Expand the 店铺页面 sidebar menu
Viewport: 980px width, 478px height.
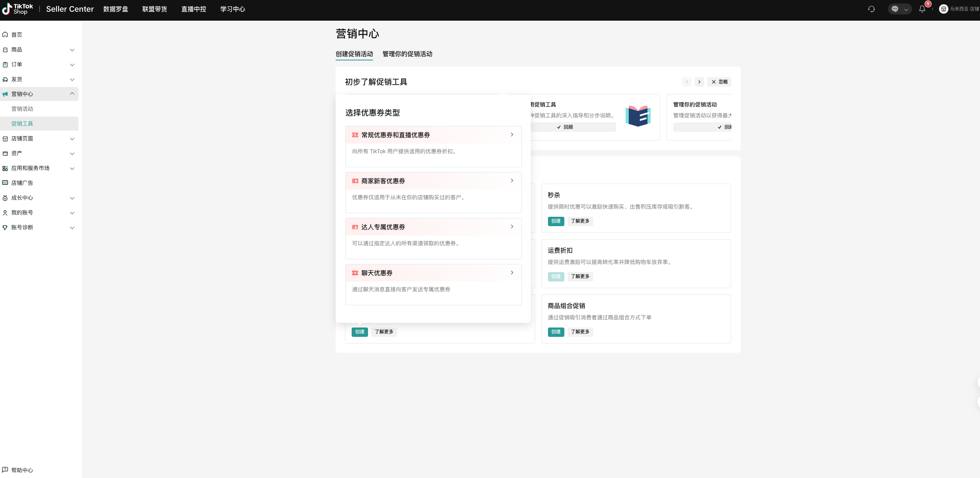click(39, 138)
